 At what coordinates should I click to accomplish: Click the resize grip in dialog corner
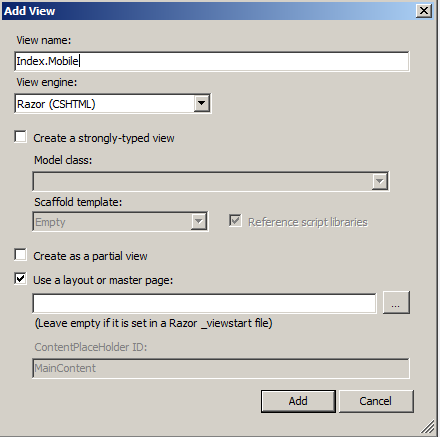coord(428,427)
